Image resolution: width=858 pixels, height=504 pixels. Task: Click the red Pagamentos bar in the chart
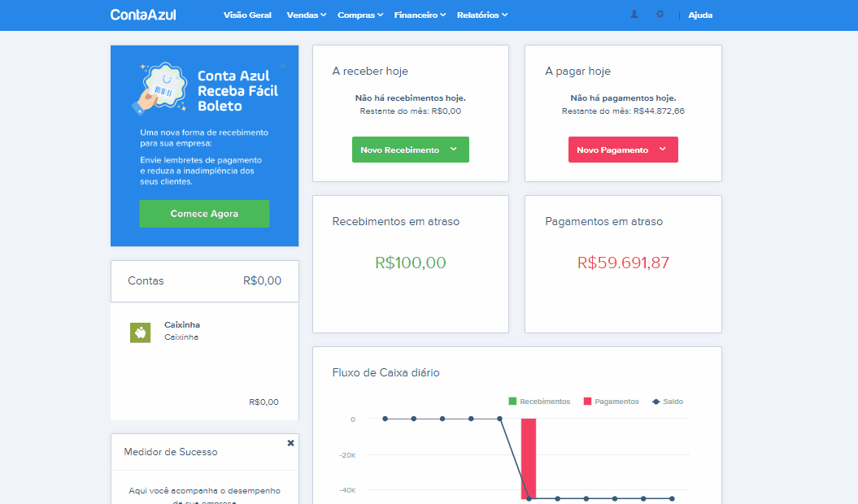529,458
